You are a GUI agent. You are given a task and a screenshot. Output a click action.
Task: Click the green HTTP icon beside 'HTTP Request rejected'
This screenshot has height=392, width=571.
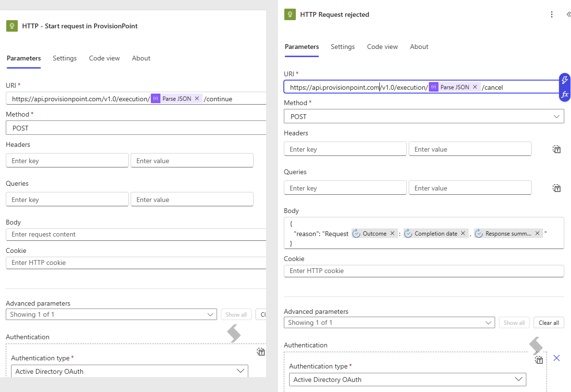click(x=290, y=14)
